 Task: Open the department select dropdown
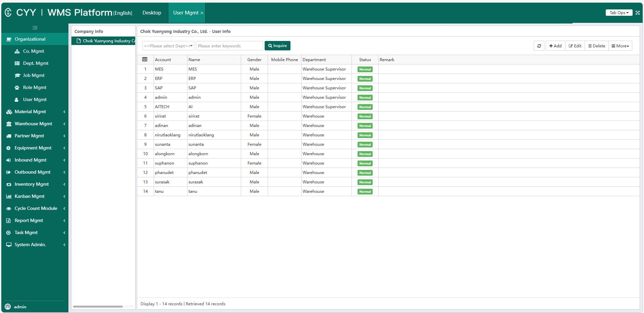[x=168, y=46]
